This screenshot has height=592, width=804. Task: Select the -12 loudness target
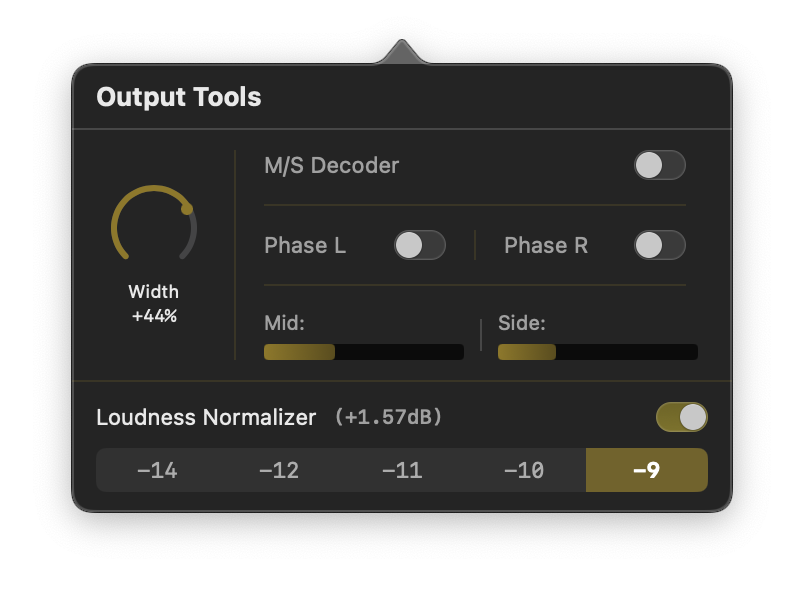[x=279, y=470]
